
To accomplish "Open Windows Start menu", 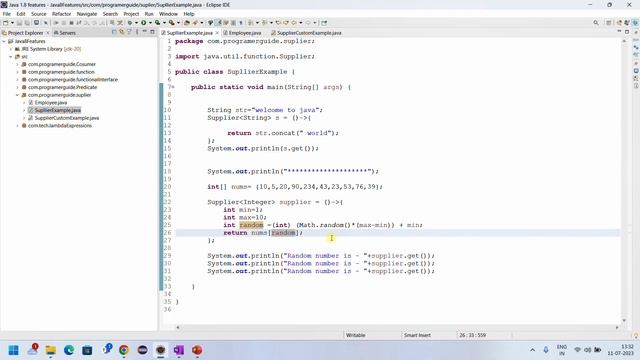I will click(x=13, y=350).
